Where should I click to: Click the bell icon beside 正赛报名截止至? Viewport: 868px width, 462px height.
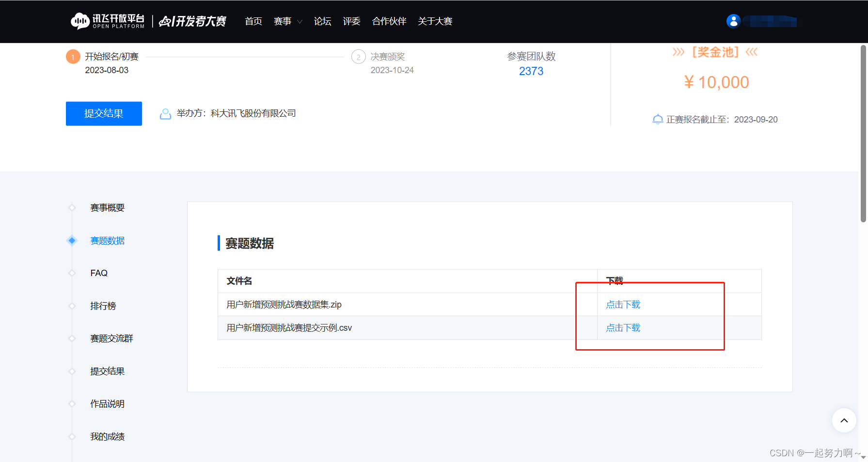pos(658,119)
